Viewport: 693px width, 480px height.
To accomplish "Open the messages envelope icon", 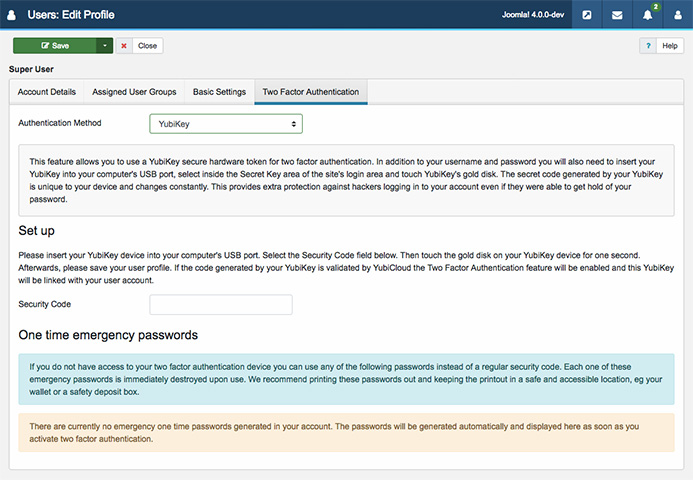I will tap(617, 15).
